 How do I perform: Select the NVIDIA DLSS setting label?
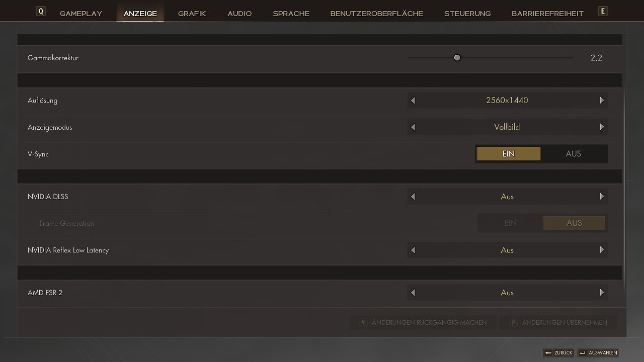[48, 197]
